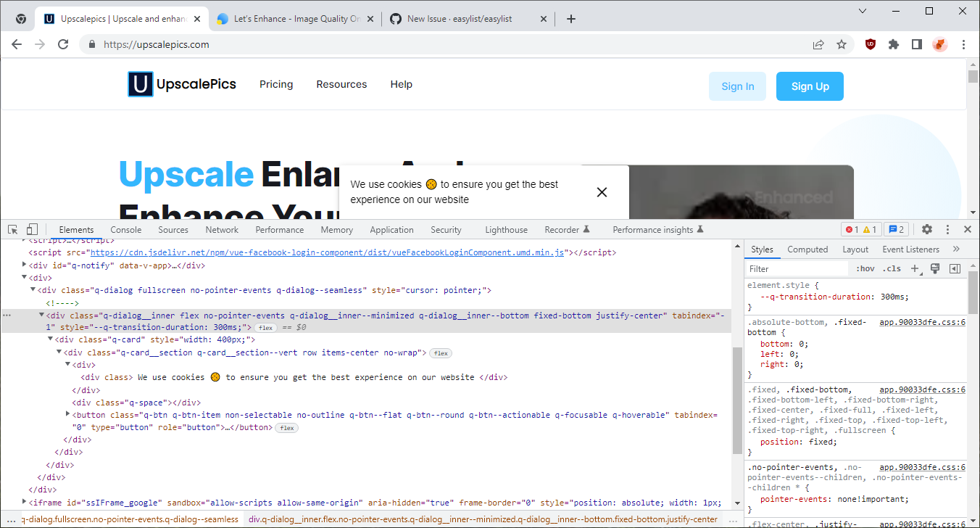980x528 pixels.
Task: Open the DevTools three-dot options menu
Action: [x=947, y=229]
